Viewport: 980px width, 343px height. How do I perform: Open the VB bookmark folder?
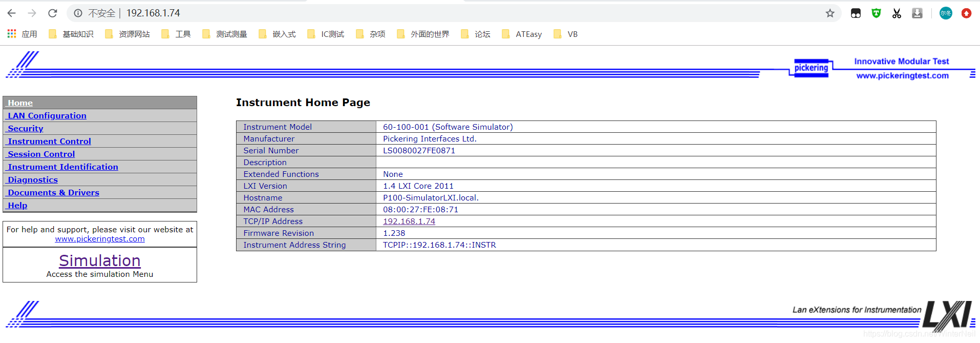point(566,34)
